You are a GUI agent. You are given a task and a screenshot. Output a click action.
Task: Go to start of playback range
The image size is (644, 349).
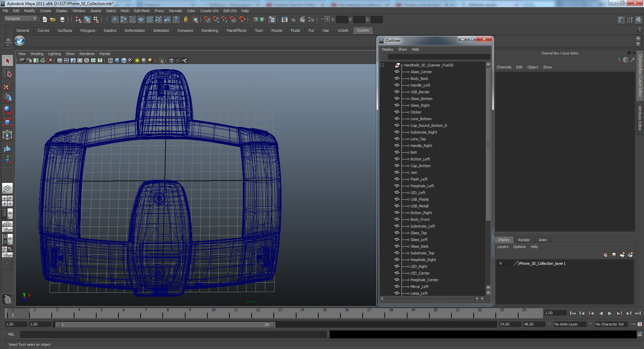pyautogui.click(x=573, y=313)
